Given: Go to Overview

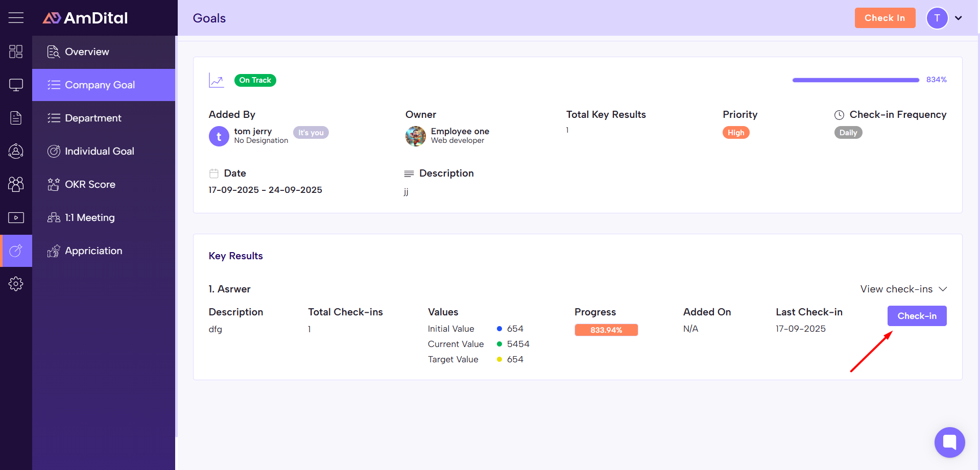Looking at the screenshot, I should click(104, 52).
